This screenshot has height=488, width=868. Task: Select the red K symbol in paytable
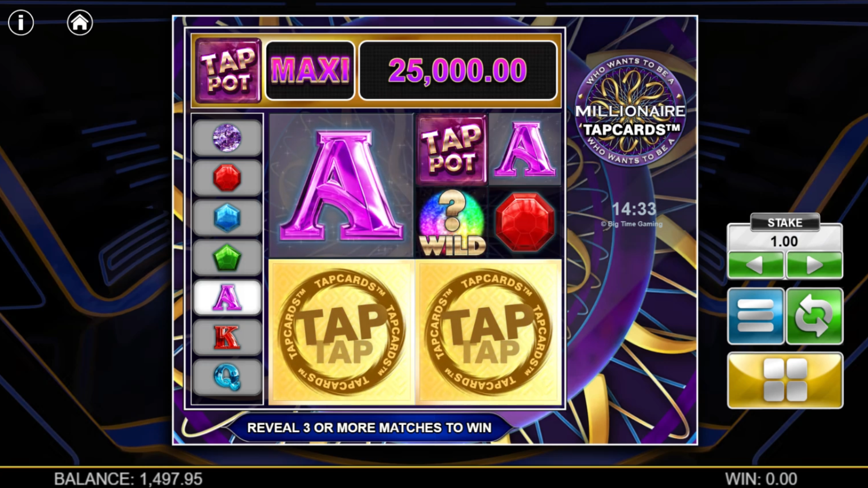pos(227,337)
